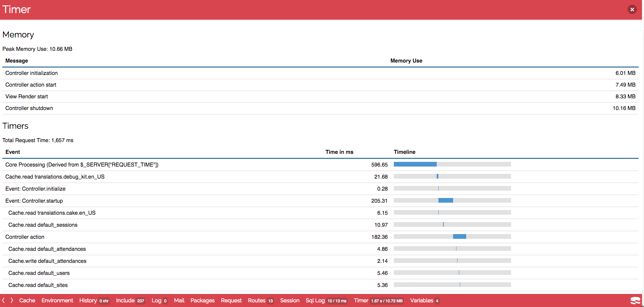Collapse the toolbar with the left chevron
The width and height of the screenshot is (644, 307).
point(3,301)
